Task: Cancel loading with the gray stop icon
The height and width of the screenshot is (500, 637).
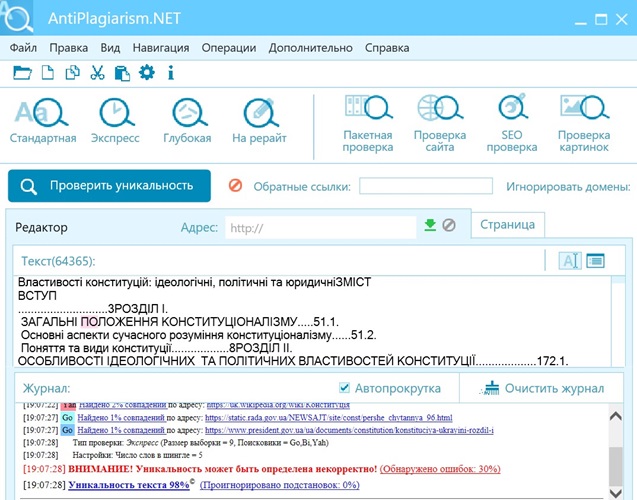Action: pyautogui.click(x=449, y=225)
